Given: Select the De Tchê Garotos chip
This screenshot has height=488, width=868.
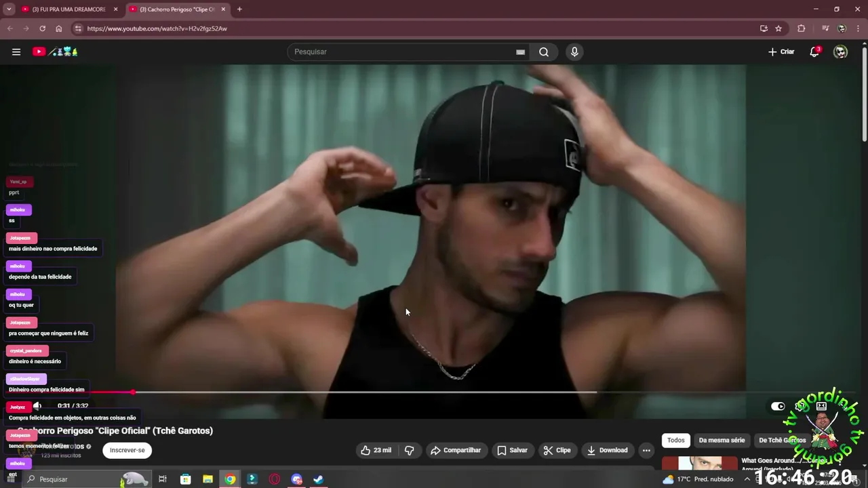Looking at the screenshot, I should pos(782,440).
